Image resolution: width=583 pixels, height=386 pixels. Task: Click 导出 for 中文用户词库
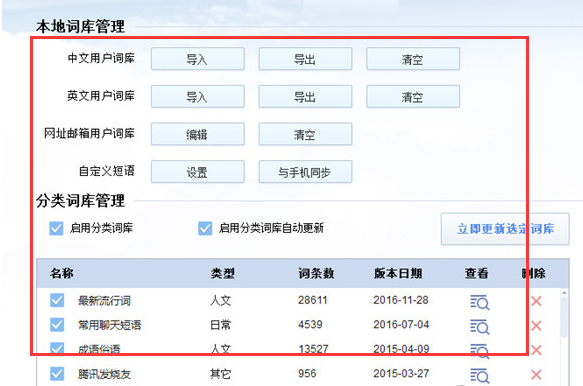point(305,59)
